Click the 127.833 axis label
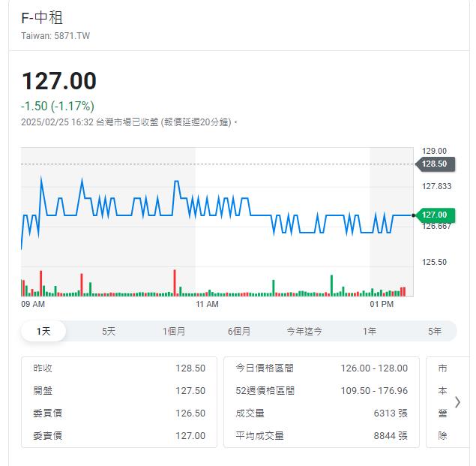The height and width of the screenshot is (466, 476). [436, 186]
